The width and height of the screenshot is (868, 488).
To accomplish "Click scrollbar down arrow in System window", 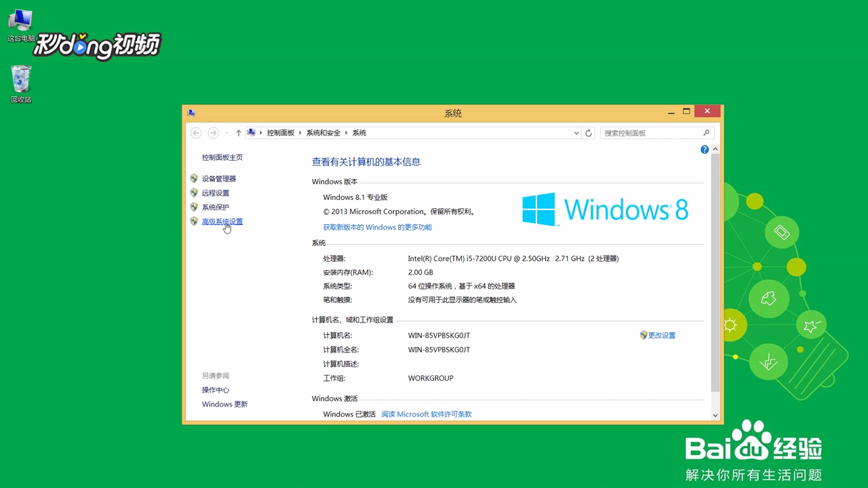I will (x=715, y=415).
